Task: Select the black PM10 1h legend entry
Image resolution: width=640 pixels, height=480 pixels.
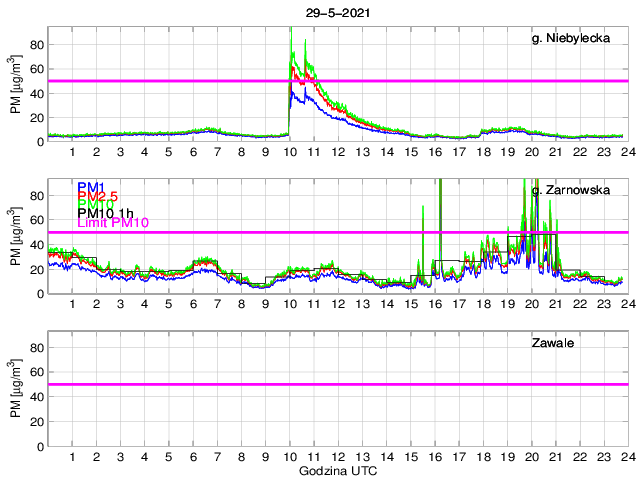Action: (x=103, y=214)
